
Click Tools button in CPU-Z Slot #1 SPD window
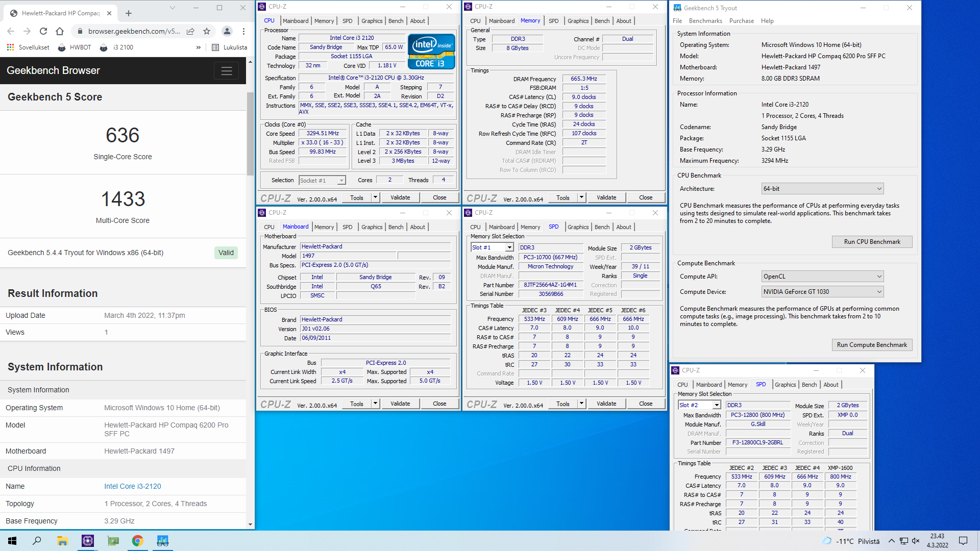pyautogui.click(x=563, y=404)
